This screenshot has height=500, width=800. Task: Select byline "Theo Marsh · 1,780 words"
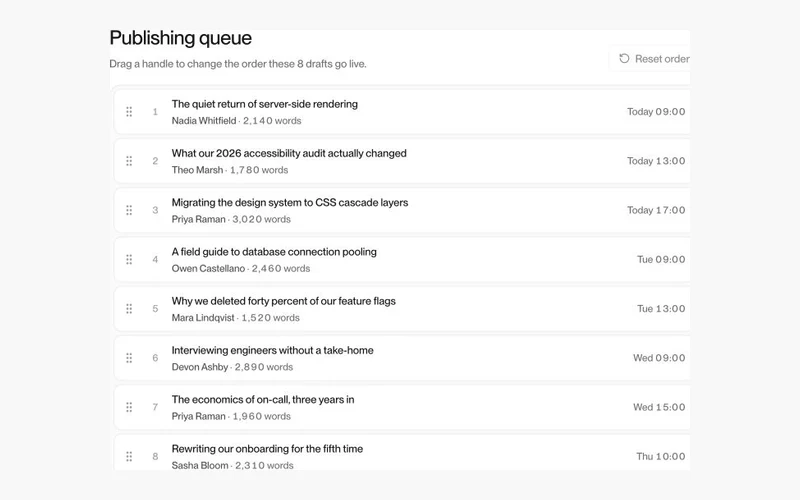(x=230, y=170)
